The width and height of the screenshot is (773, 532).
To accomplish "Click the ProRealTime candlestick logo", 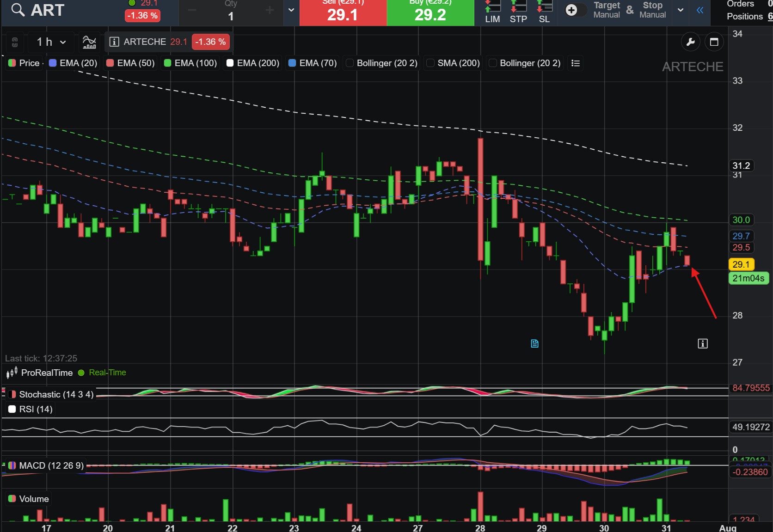I will pyautogui.click(x=12, y=372).
